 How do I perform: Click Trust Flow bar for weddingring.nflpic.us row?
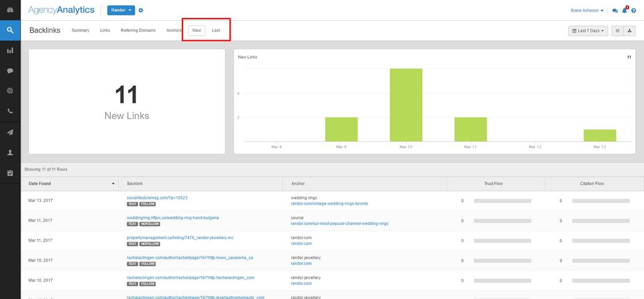tap(503, 221)
